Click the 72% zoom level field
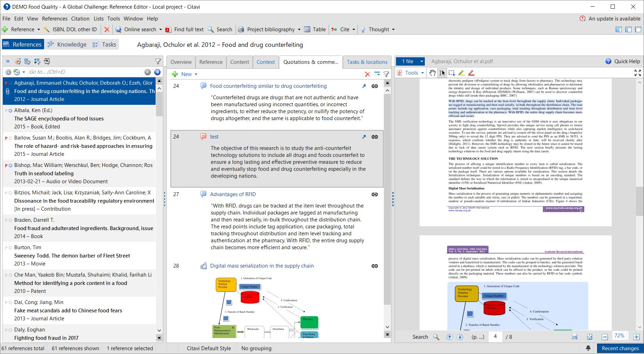 click(619, 336)
